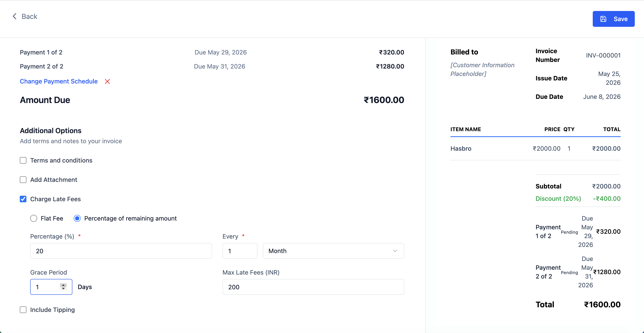Enable the Include Tipping checkbox

tap(23, 310)
